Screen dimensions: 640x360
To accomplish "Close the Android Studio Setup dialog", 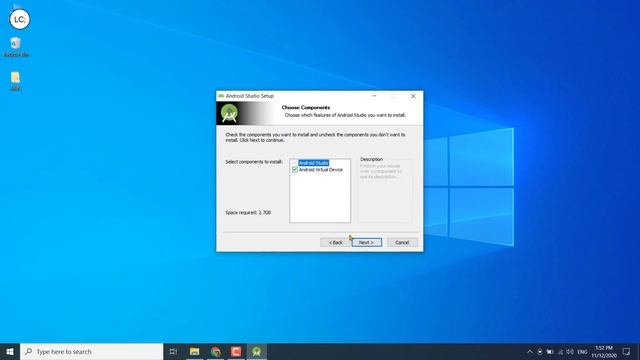I will pyautogui.click(x=413, y=96).
